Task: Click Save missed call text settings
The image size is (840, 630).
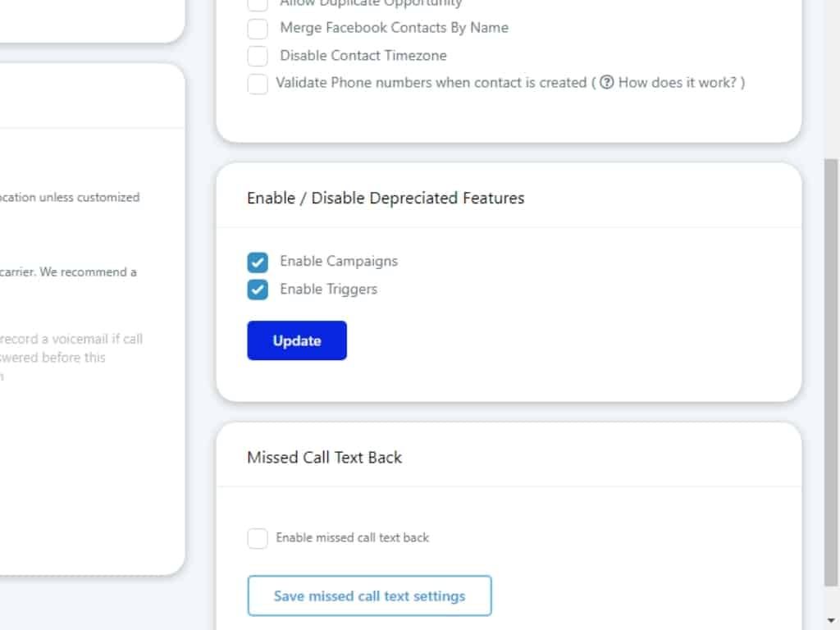Action: pyautogui.click(x=369, y=596)
